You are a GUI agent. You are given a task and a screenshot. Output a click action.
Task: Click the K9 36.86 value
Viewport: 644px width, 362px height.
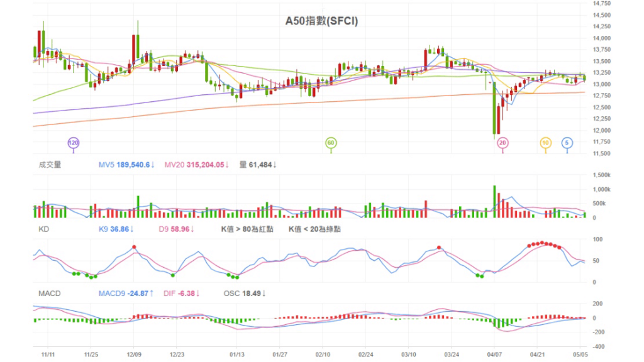click(116, 229)
